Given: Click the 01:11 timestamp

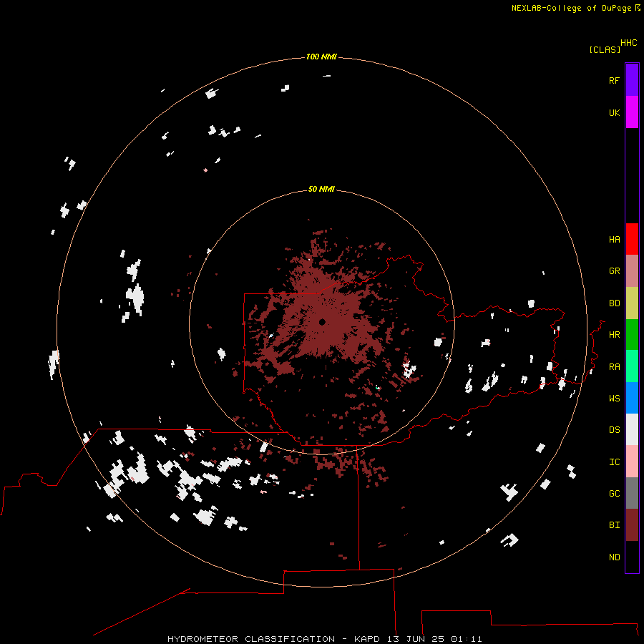Looking at the screenshot, I should tap(466, 639).
